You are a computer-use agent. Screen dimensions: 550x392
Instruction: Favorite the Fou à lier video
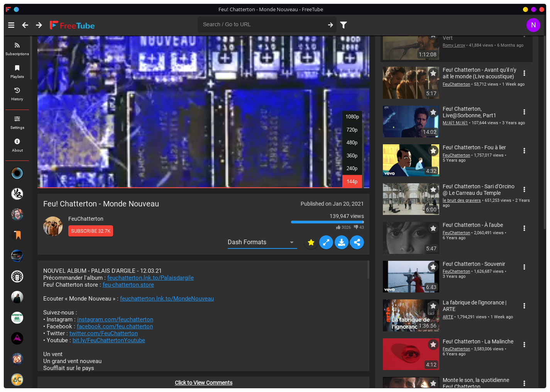click(x=433, y=151)
